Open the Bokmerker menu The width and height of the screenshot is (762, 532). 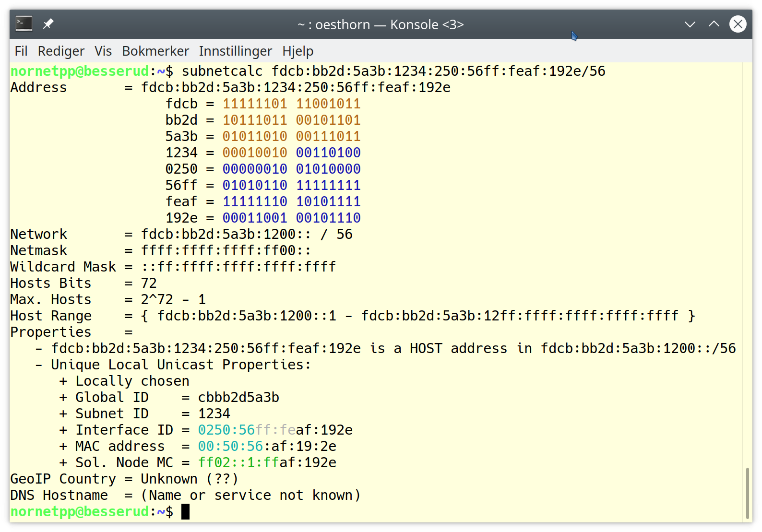[155, 51]
